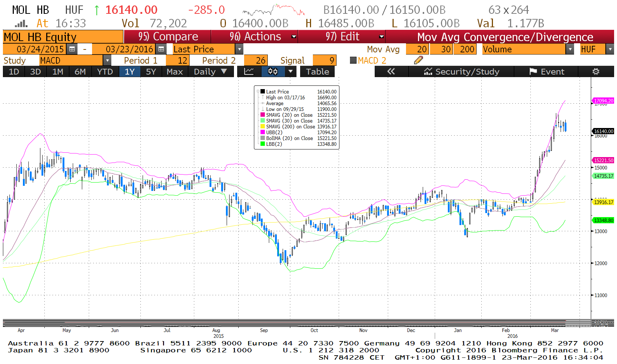Click the SMAVG (200) yellow legend swatch
Screen dimensions: 617x364
(x=262, y=127)
